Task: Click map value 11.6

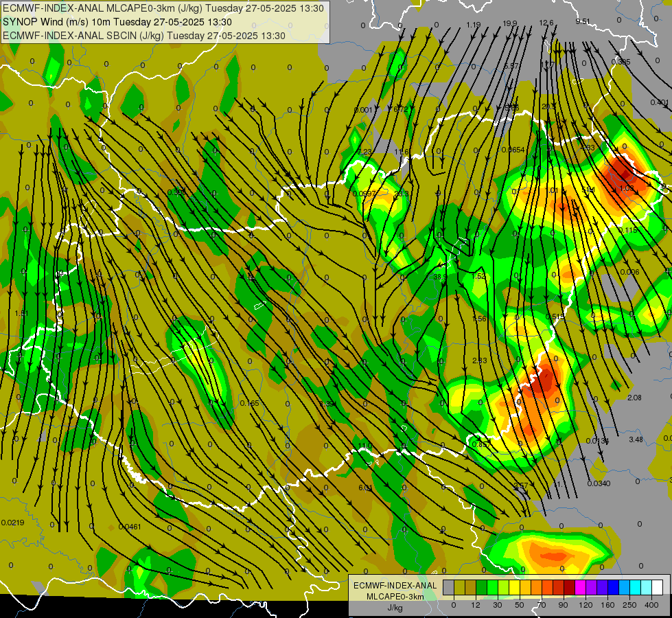Action: (x=402, y=151)
